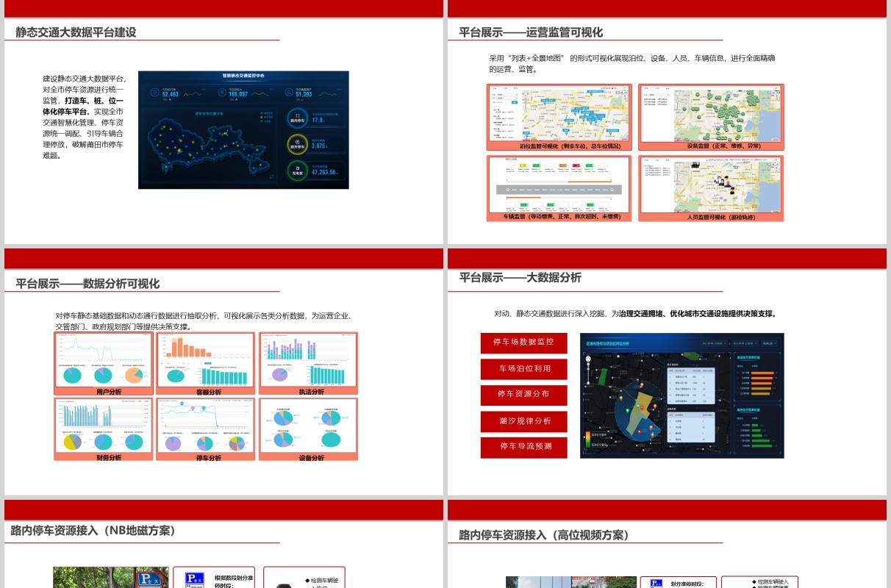Viewport: 891px width, 588px height.
Task: Click the 路内停车 circle icon in dashboard
Action: click(297, 117)
